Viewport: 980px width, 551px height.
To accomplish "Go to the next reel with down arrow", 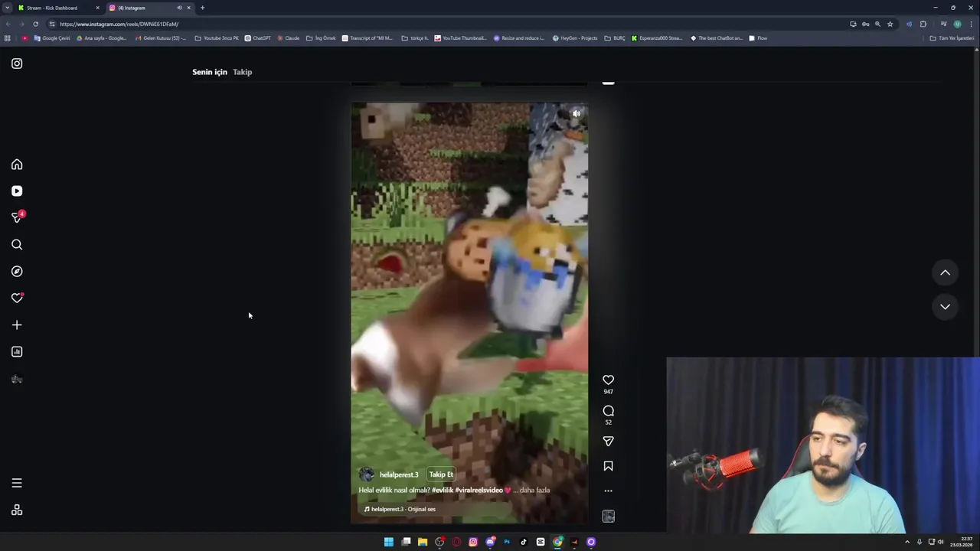I will 945,306.
